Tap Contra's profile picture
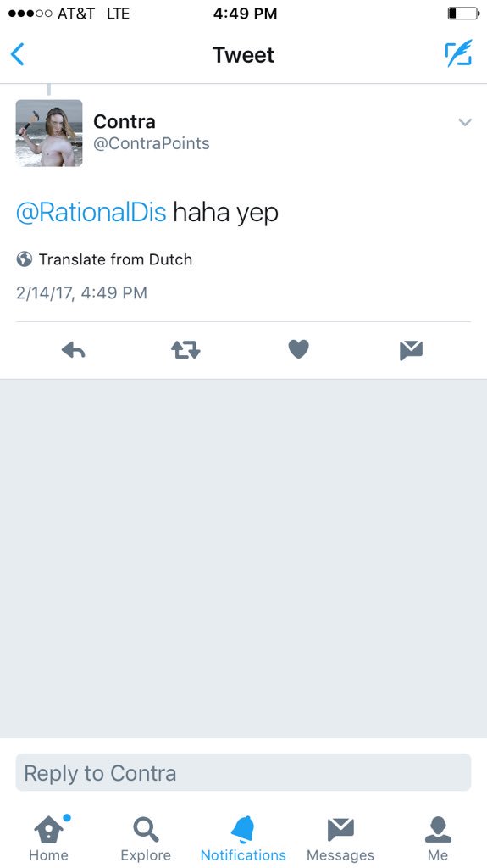Screen dimensions: 487x868 pos(49,133)
